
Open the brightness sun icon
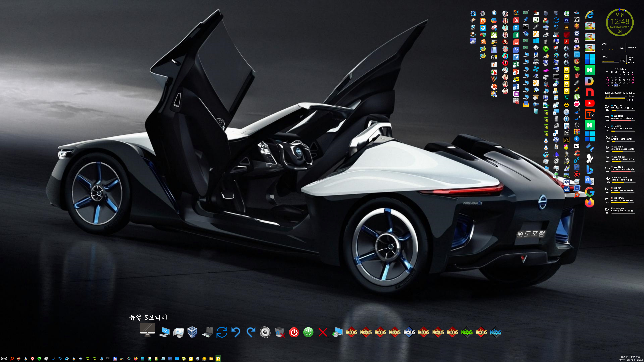(x=577, y=125)
